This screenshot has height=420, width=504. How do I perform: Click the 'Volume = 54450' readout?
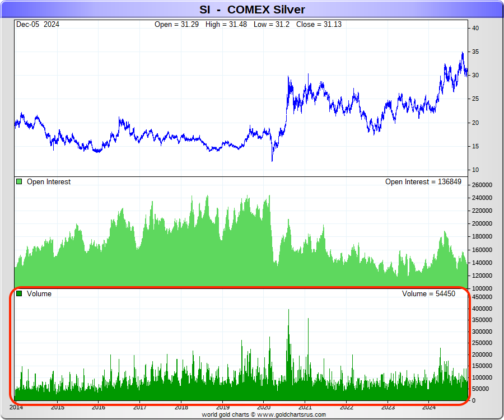click(x=428, y=293)
